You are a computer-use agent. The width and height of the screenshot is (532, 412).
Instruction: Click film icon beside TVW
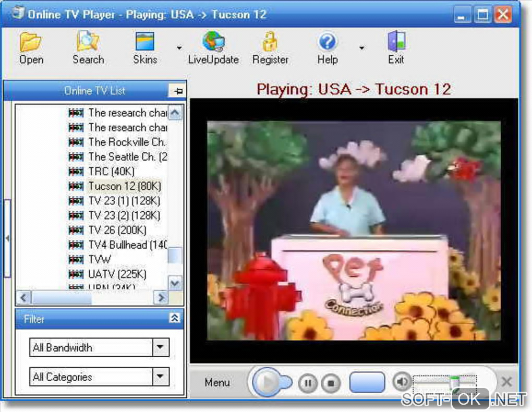[76, 259]
